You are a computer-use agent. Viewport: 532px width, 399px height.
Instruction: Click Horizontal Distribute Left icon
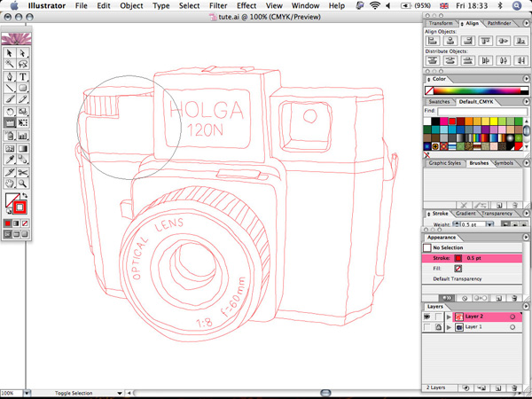pos(486,60)
